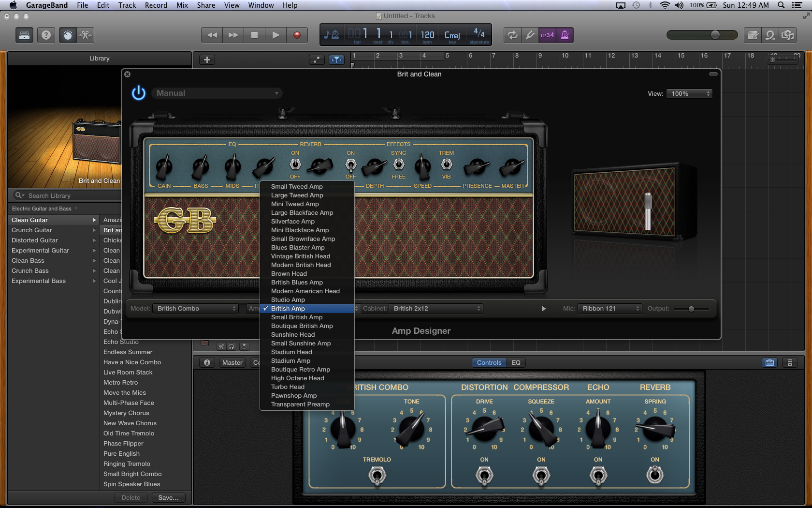
Task: Toggle the Metronome button
Action: (565, 35)
